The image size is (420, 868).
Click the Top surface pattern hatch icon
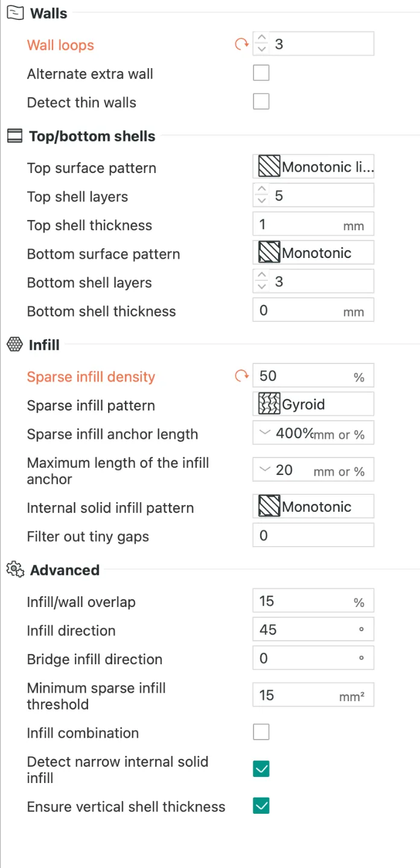[x=269, y=167]
